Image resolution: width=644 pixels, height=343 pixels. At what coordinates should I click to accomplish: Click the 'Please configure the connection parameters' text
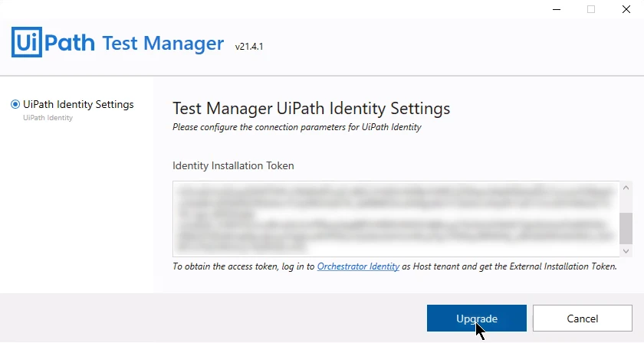(297, 127)
